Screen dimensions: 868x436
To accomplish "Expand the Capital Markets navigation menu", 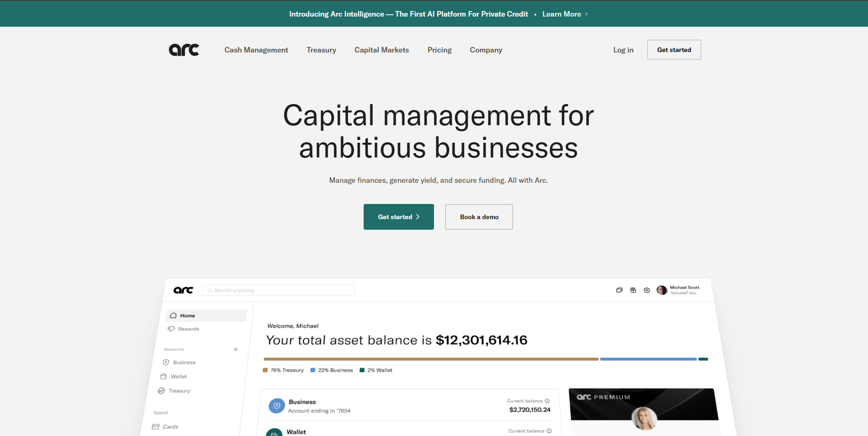I will [382, 50].
